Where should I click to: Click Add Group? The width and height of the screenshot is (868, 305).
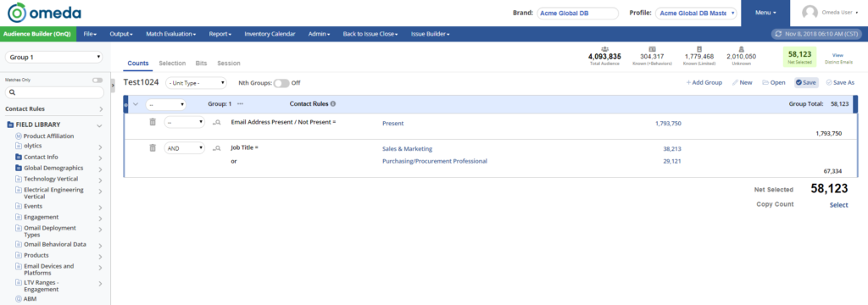704,82
